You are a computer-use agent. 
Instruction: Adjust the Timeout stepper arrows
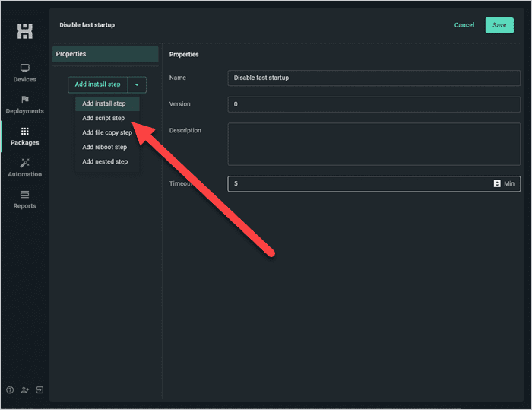tap(497, 184)
